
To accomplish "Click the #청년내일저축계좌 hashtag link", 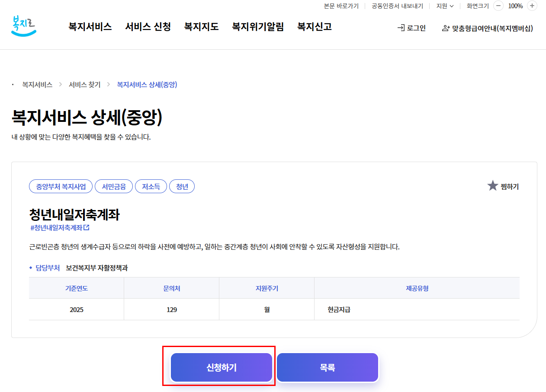I will coord(56,227).
